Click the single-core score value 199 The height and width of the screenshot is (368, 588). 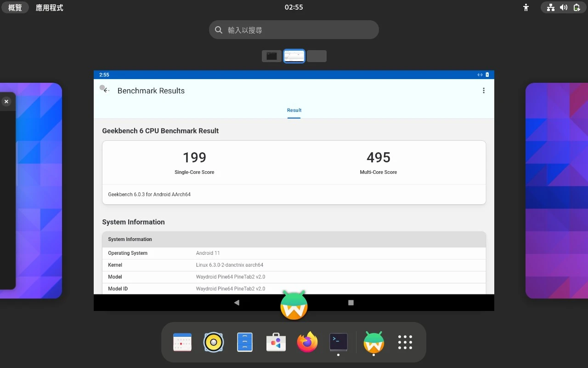[194, 157]
